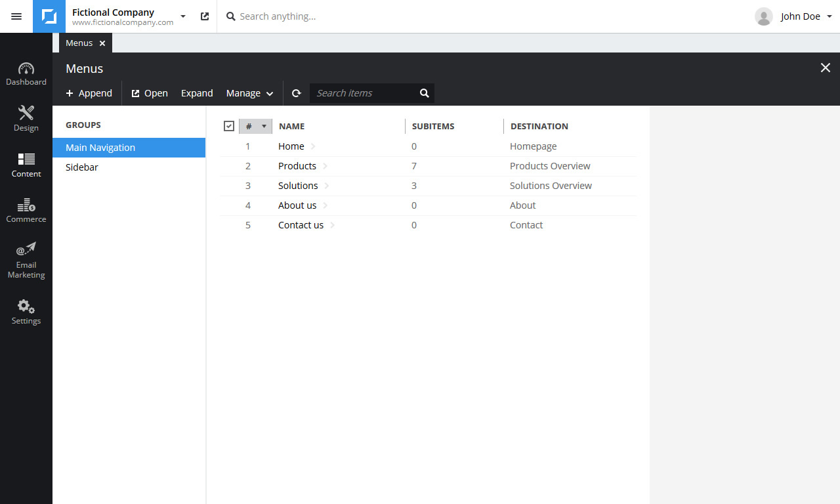Screen dimensions: 840x504
Task: Open the Settings gear section
Action: [26, 312]
